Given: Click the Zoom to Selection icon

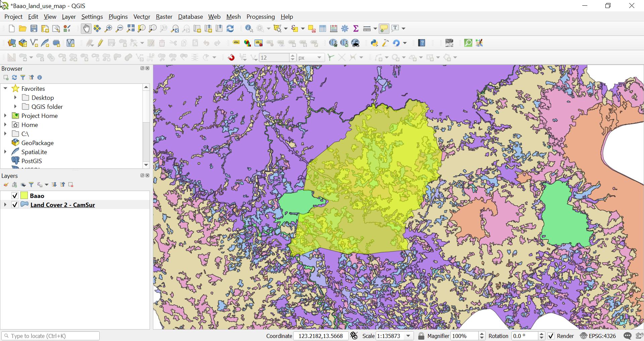Looking at the screenshot, I should pos(142,28).
